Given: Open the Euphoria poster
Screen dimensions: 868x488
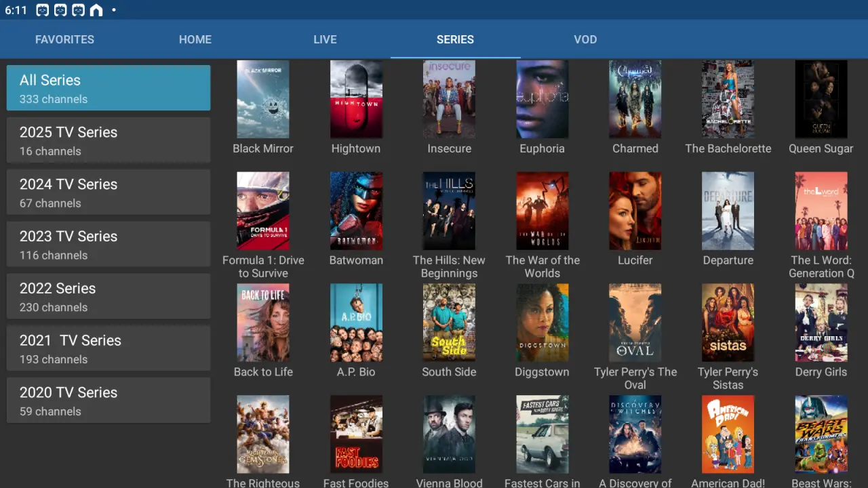Looking at the screenshot, I should point(542,99).
